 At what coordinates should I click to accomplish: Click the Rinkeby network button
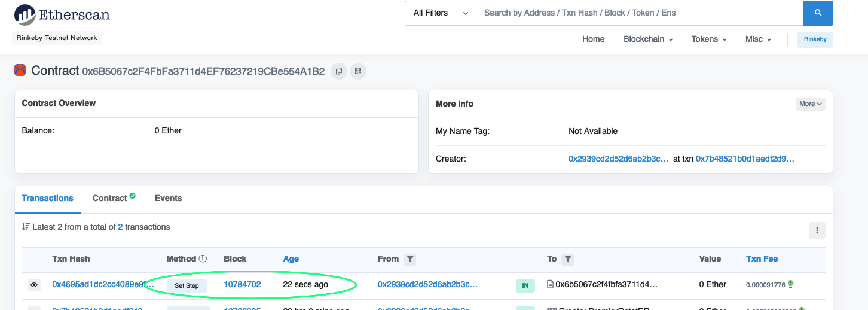[815, 39]
